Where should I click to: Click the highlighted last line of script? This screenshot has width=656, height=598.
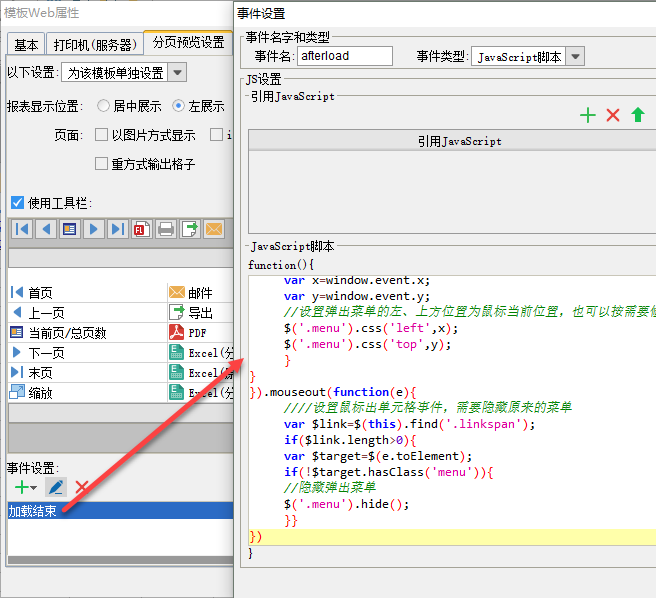click(x=452, y=536)
